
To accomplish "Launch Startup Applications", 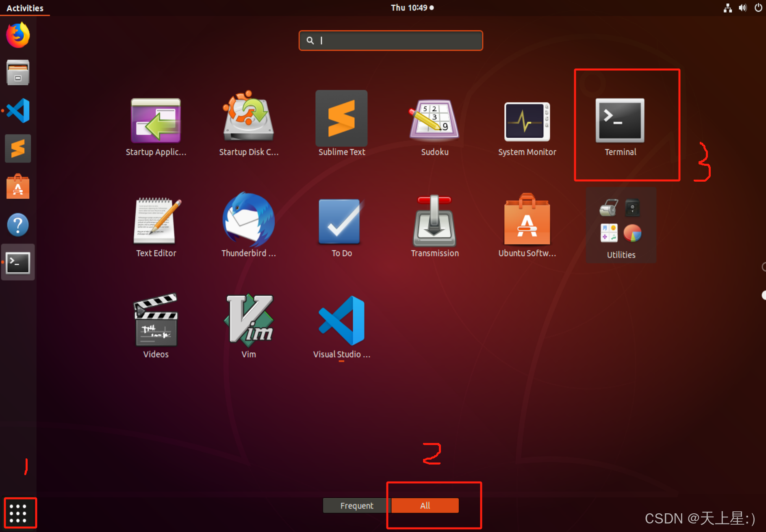I will 156,127.
